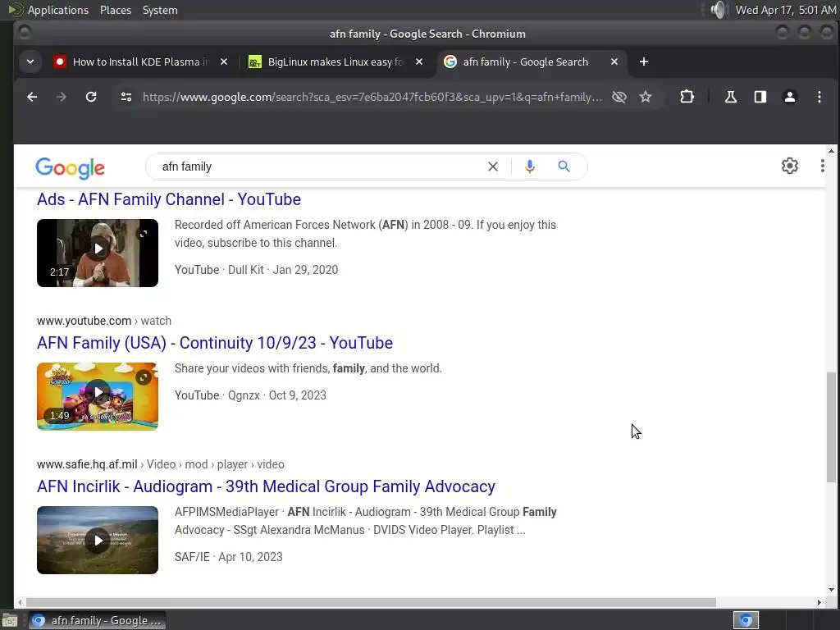Select afn family taskbar window button
This screenshot has width=840, height=630.
click(98, 620)
